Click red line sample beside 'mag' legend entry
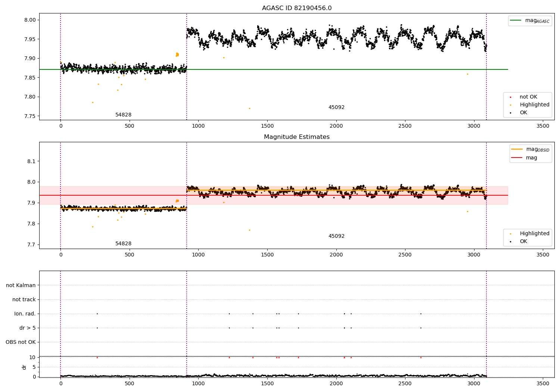The height and width of the screenshot is (392, 560). (x=517, y=158)
